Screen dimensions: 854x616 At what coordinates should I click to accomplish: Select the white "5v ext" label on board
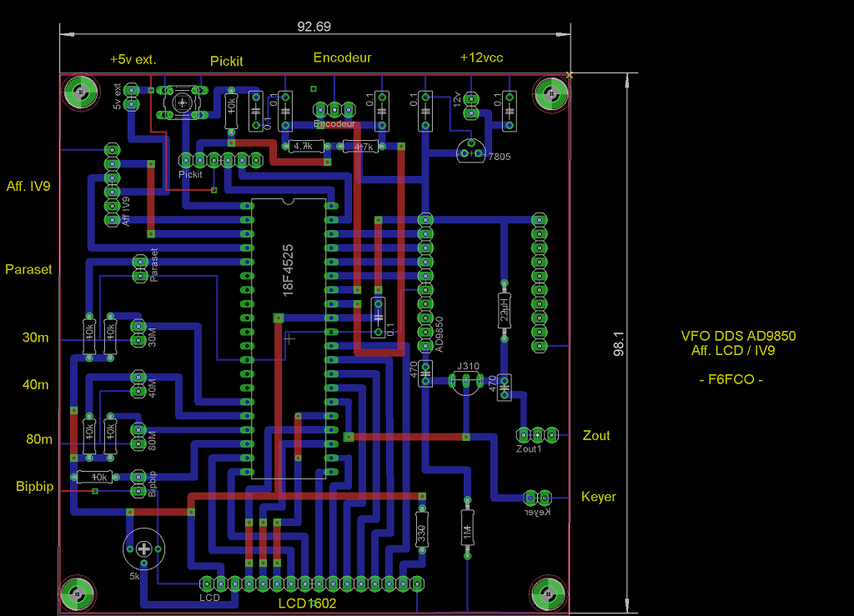click(x=117, y=97)
